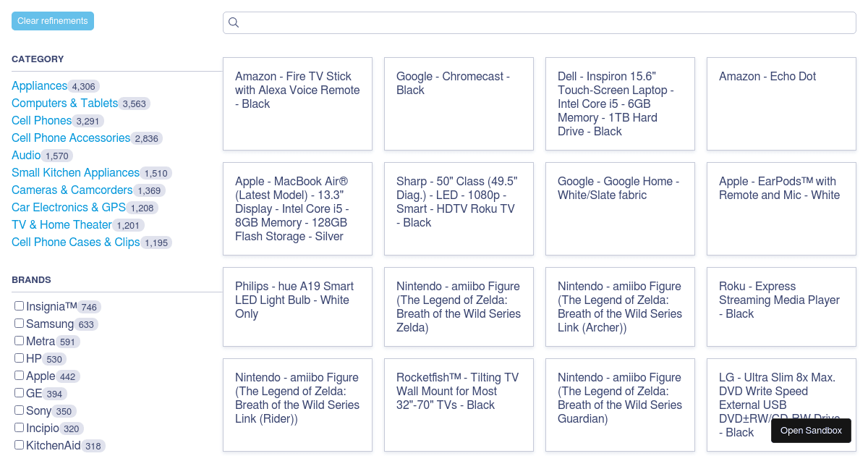Check the Insignia brand checkbox
The width and height of the screenshot is (868, 456).
[x=20, y=306]
